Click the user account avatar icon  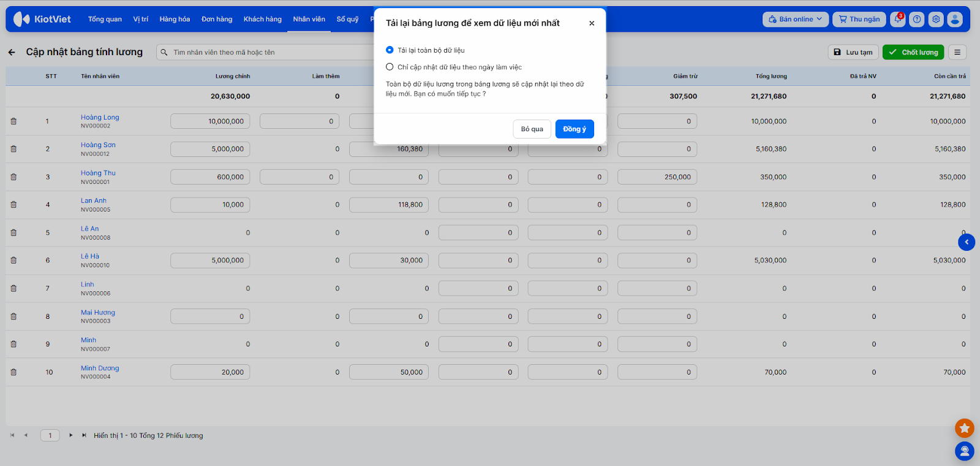[955, 19]
